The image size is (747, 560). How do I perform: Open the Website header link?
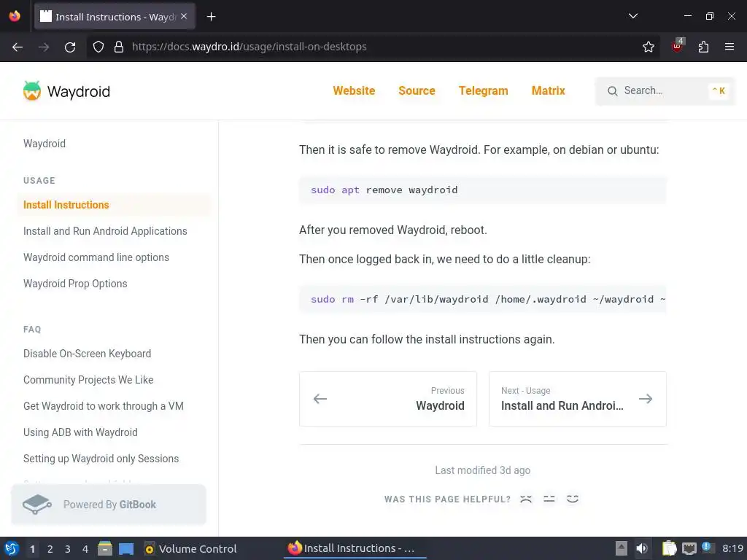coord(354,90)
